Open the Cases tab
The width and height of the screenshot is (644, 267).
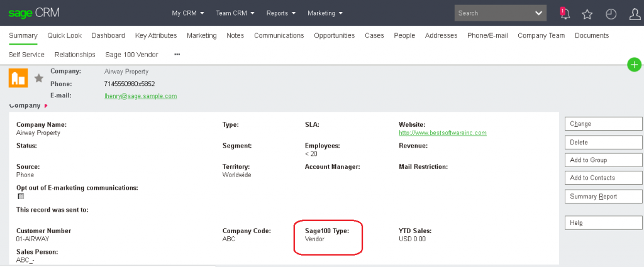click(375, 36)
